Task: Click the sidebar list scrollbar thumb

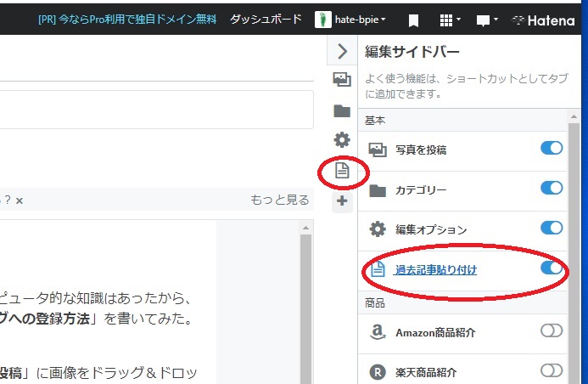Action: tap(574, 253)
